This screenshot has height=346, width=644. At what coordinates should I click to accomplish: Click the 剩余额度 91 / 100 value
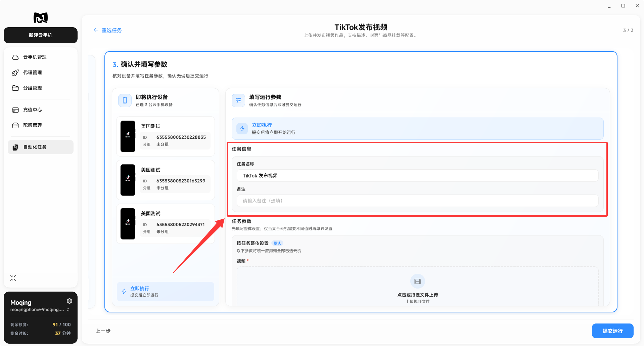click(61, 325)
